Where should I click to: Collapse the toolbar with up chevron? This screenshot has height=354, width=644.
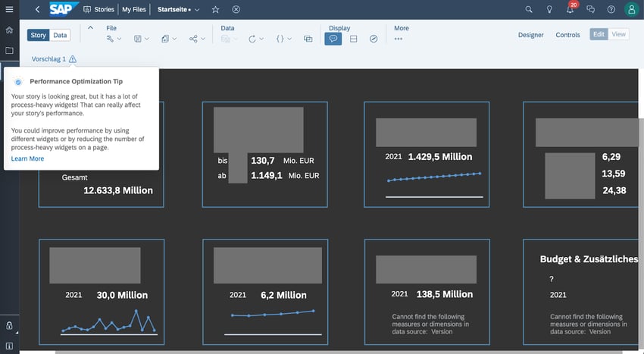coord(90,27)
